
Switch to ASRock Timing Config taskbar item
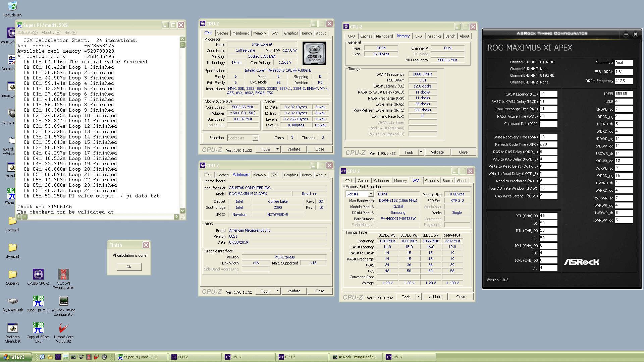[356, 357]
